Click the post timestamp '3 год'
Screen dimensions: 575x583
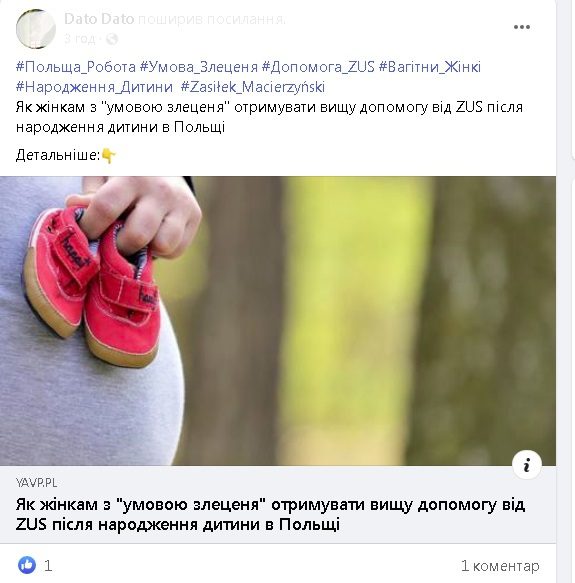point(79,39)
